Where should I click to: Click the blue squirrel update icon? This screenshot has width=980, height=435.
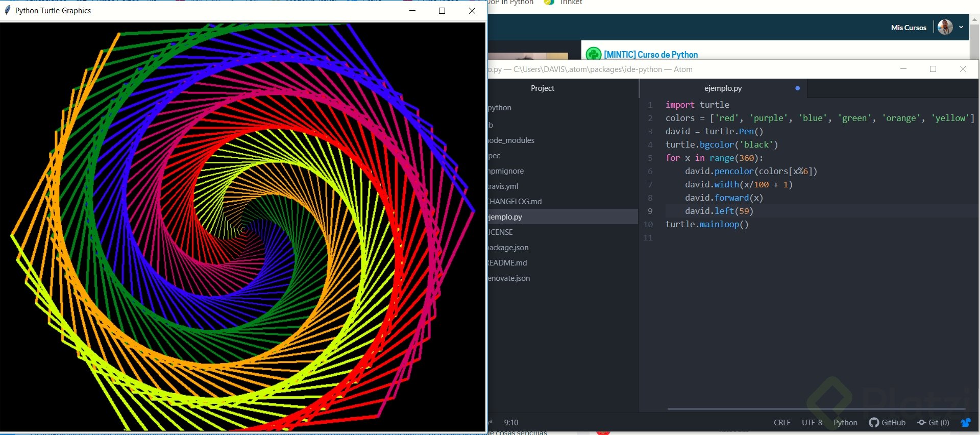click(966, 423)
